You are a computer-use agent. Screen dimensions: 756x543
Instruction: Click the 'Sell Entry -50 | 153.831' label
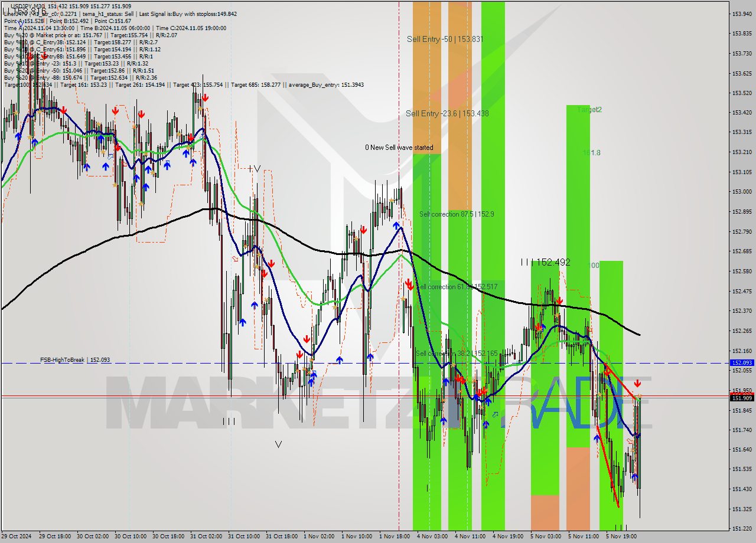pos(445,39)
